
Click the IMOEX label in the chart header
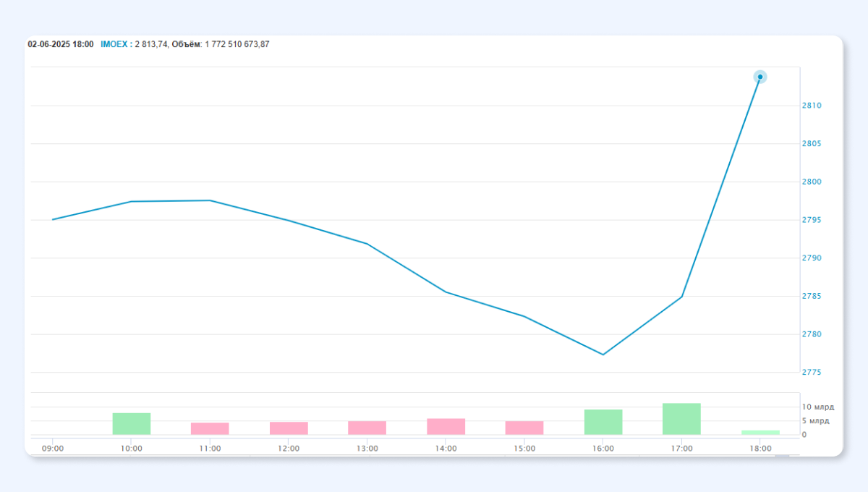[x=114, y=44]
